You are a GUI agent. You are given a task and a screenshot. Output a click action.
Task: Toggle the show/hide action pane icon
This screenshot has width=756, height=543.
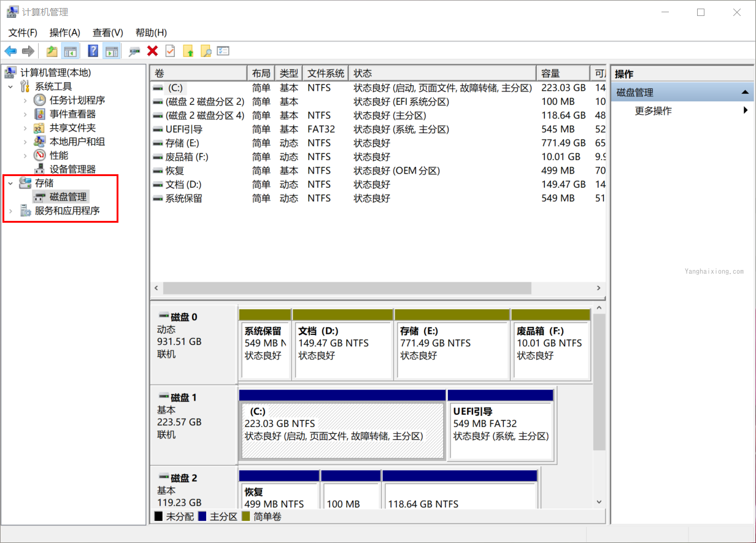[x=111, y=51]
